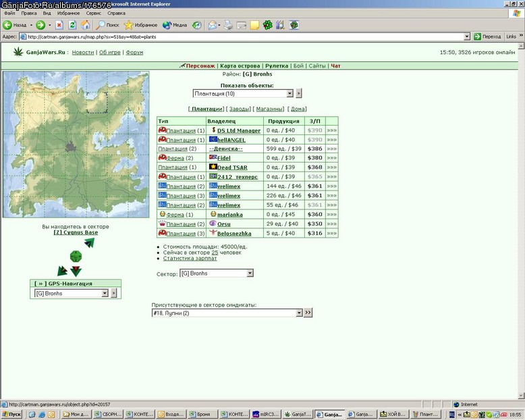Expand the Сектор Bronhs dropdown
The height and width of the screenshot is (420, 525).
click(217, 273)
